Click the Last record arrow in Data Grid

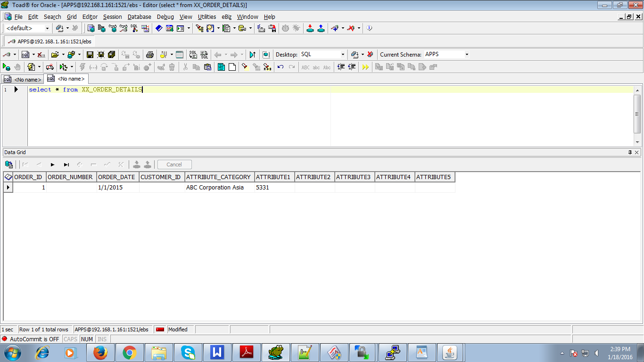[x=66, y=165]
